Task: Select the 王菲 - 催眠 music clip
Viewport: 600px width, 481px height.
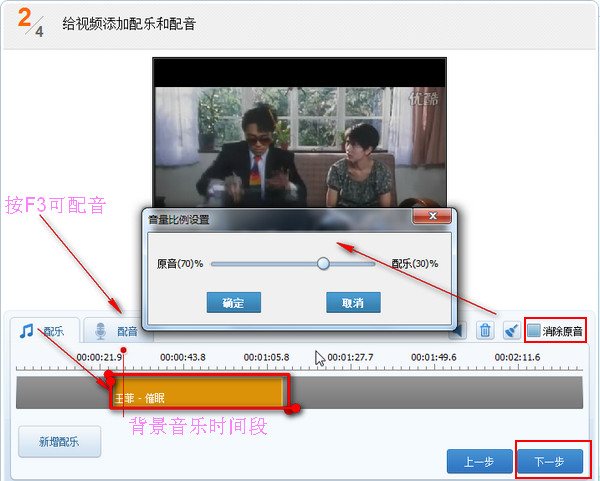Action: pyautogui.click(x=199, y=391)
